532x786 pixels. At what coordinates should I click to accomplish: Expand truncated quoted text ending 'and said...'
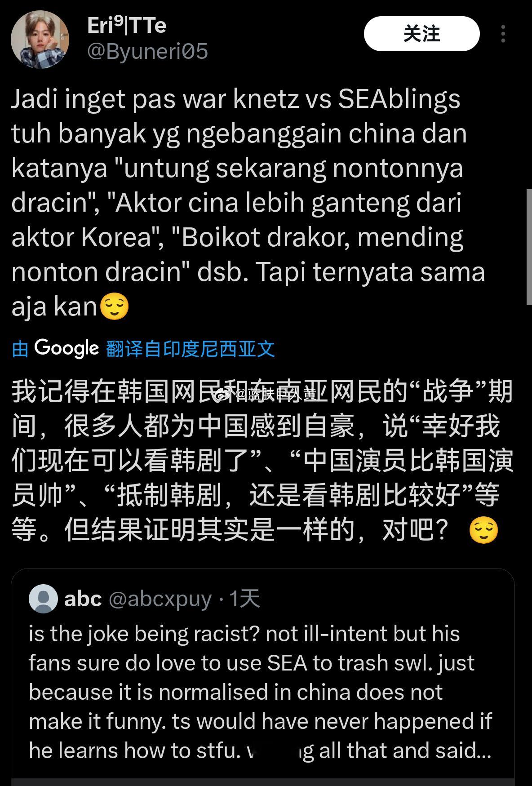pyautogui.click(x=404, y=750)
